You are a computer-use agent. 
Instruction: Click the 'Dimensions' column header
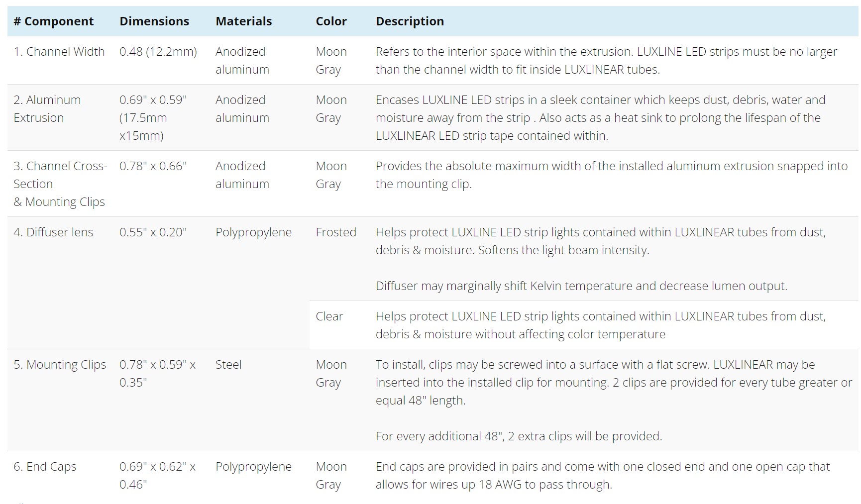pyautogui.click(x=154, y=21)
